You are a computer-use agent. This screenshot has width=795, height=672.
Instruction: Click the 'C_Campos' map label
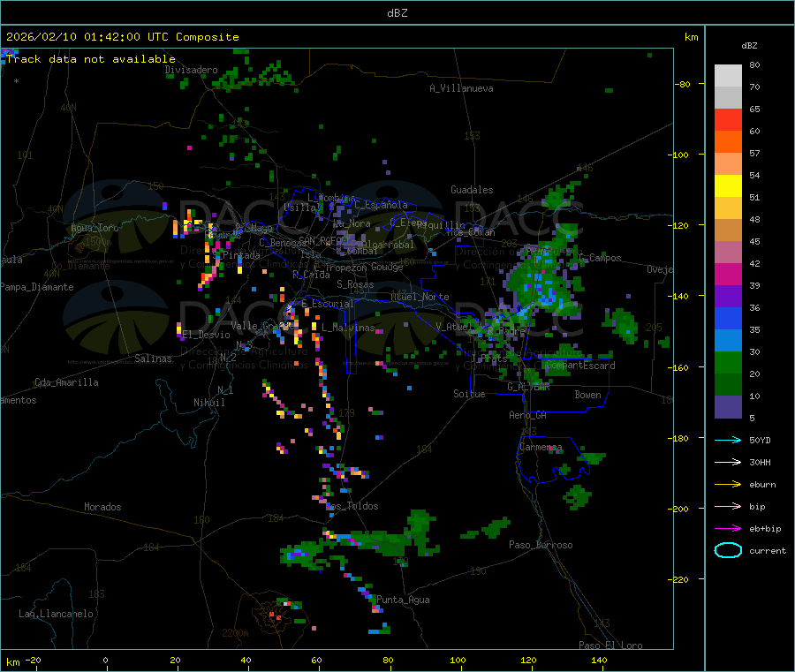(x=600, y=258)
